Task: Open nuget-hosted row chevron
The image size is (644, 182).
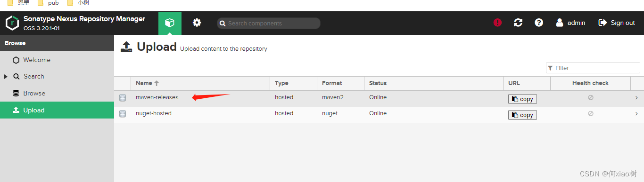Action: [636, 114]
